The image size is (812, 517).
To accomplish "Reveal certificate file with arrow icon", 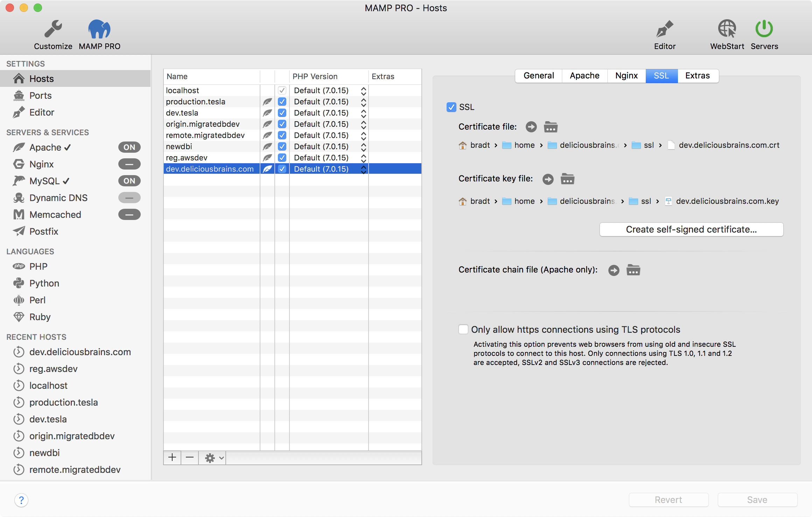I will 531,127.
